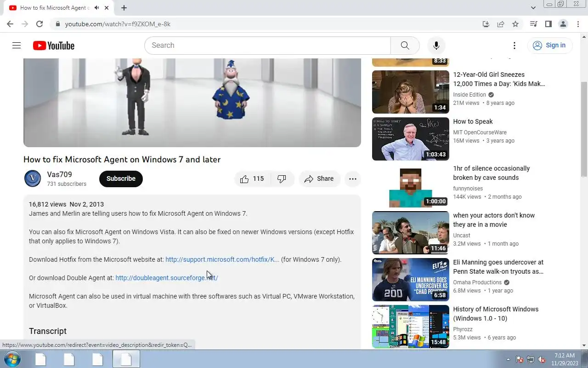Open the first taskbar document icon

pos(41,359)
